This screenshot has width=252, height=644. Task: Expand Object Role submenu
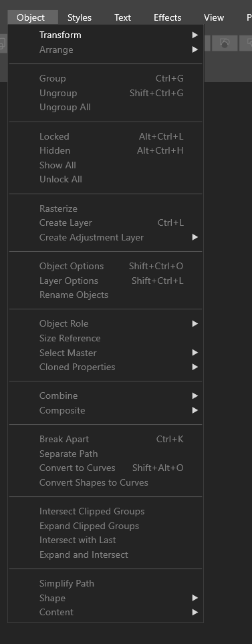pyautogui.click(x=106, y=323)
